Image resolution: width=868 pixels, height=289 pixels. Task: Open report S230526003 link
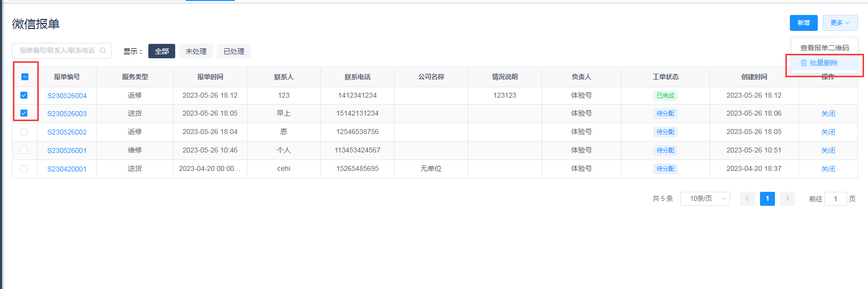click(67, 114)
